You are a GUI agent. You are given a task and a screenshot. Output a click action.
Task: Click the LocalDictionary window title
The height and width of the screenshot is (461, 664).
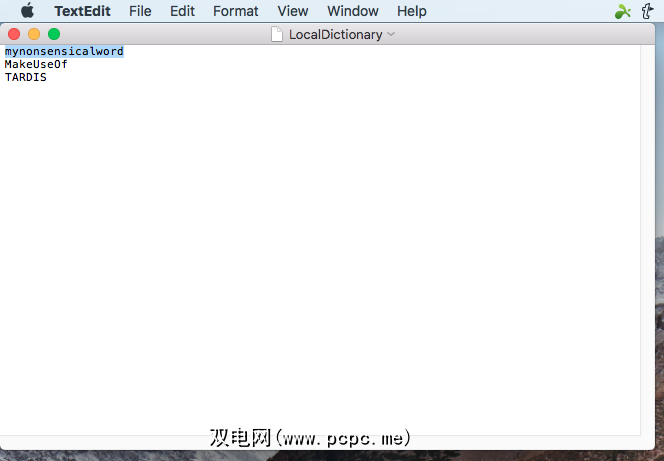(x=335, y=34)
